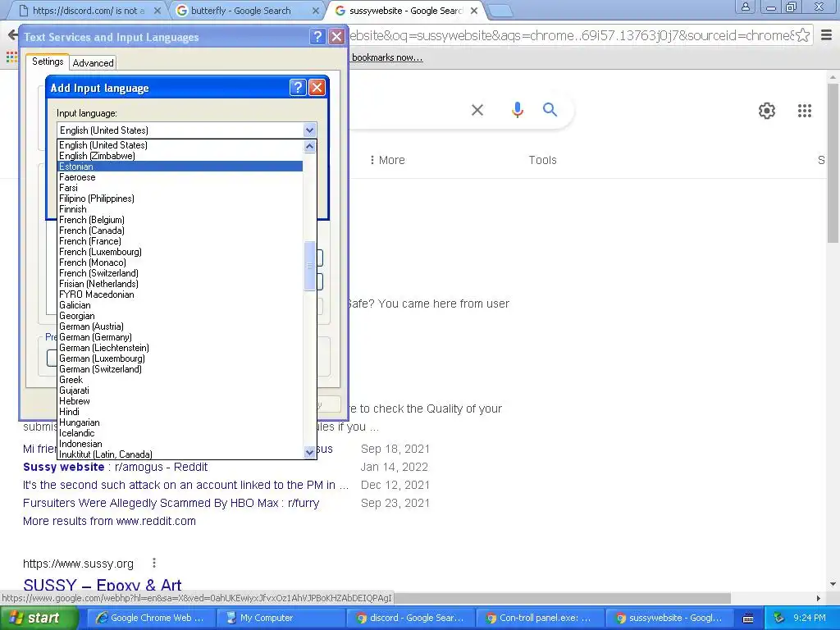The height and width of the screenshot is (630, 840).
Task: Open the Sussy website r/amogus Reddit link
Action: click(115, 467)
